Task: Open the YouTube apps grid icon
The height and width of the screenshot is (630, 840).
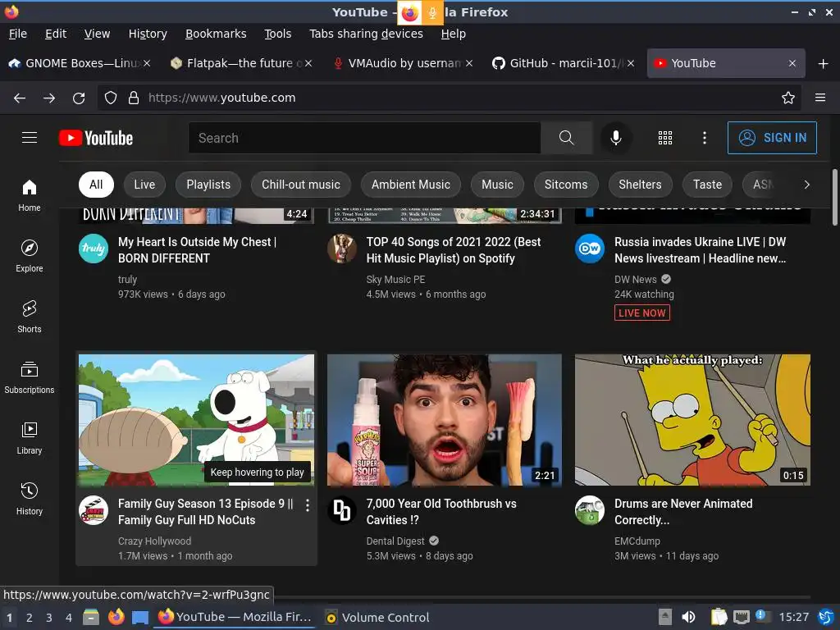Action: pyautogui.click(x=664, y=138)
